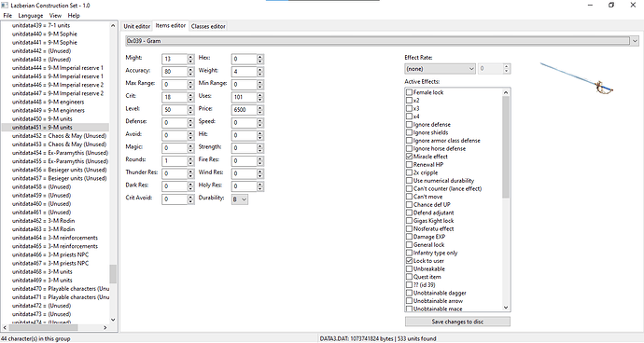Click the Active Effects scrollbar thumb
Viewport: 644px width, 343px height.
pos(506,147)
